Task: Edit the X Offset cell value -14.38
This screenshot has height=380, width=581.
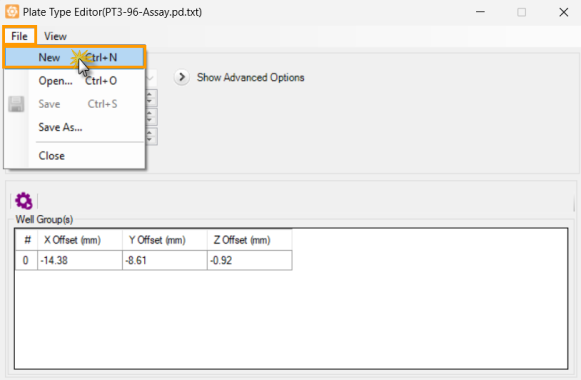Action: point(80,260)
